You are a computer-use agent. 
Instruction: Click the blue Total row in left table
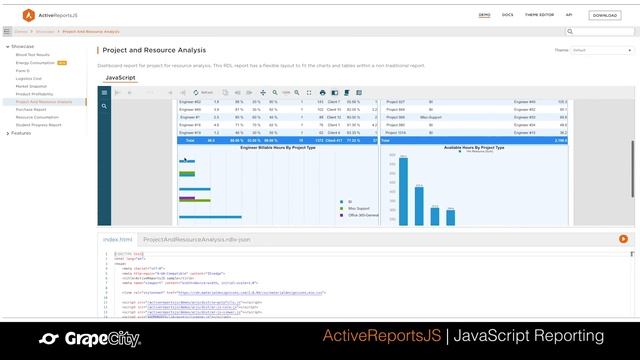(x=278, y=140)
